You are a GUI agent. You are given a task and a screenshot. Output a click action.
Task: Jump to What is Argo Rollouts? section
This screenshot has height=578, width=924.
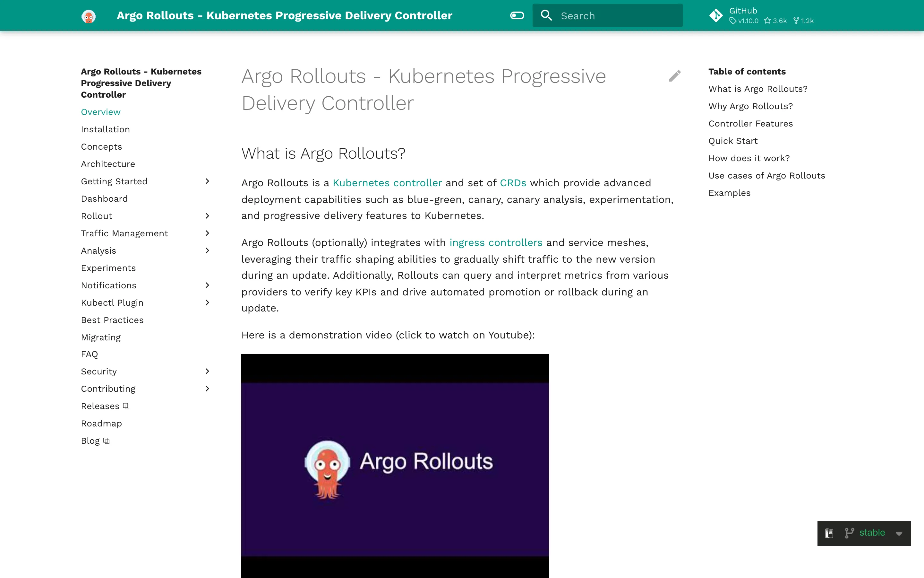click(x=758, y=89)
